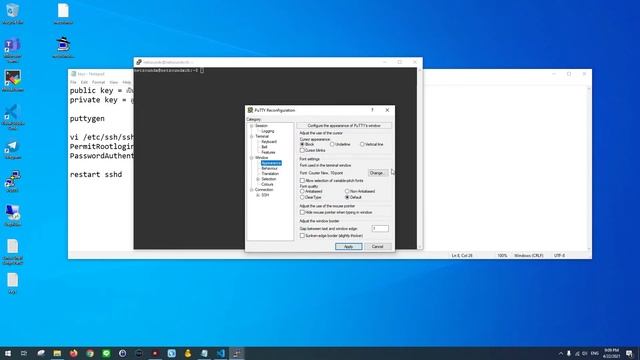Click the PuTTY terminal window scrollbar
Viewport: 640px width, 360px height.
pos(420,158)
